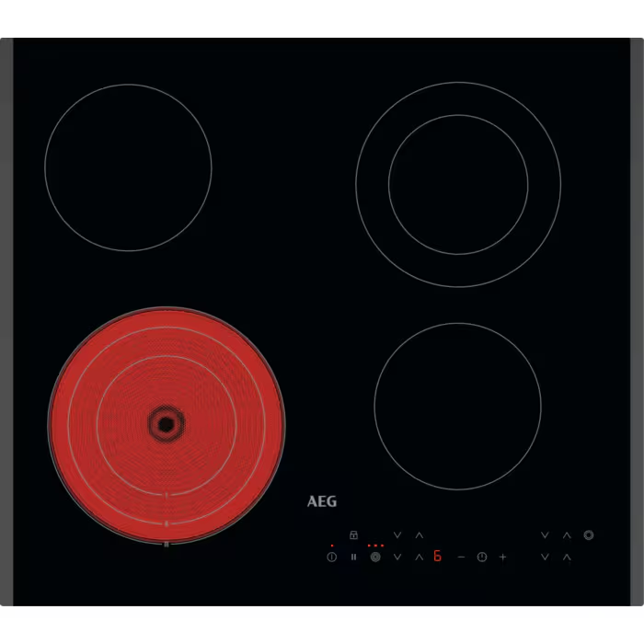Viewport: 644px width, 644px height.
Task: Toggle the double-ring zone icon at far right
Action: coord(589,535)
